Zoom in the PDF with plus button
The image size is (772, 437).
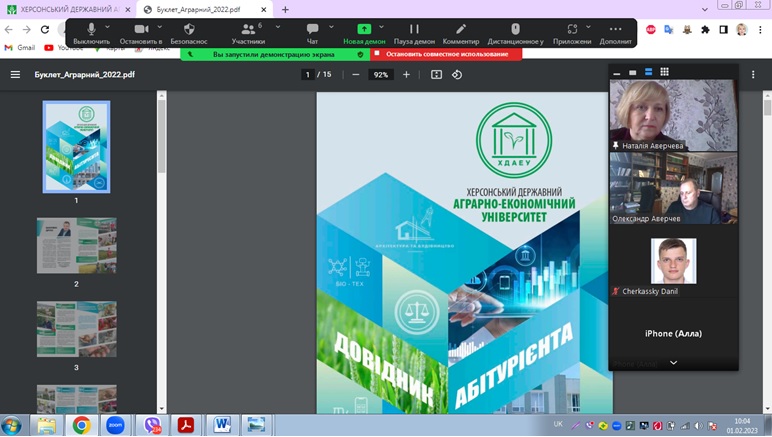click(x=406, y=75)
